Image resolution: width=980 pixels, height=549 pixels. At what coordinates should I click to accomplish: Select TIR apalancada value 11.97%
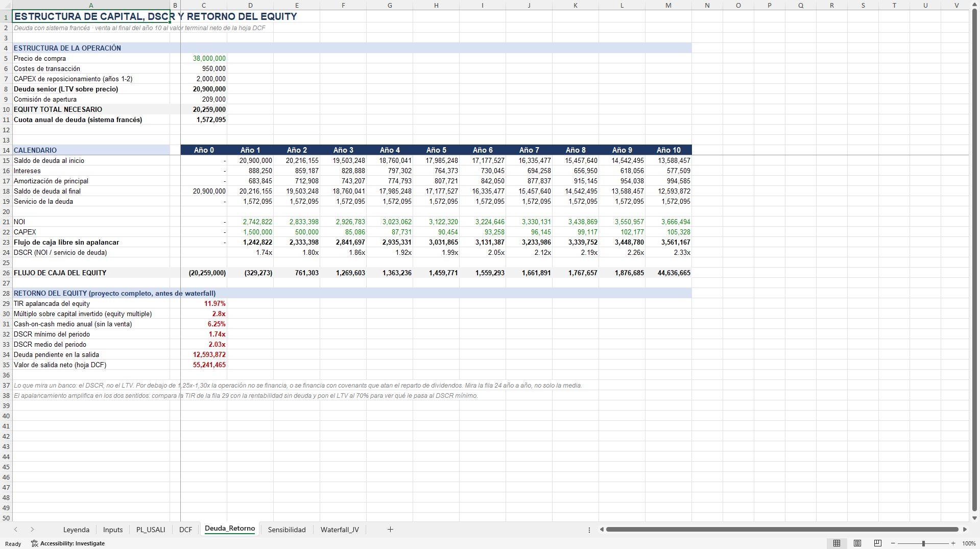tap(203, 303)
